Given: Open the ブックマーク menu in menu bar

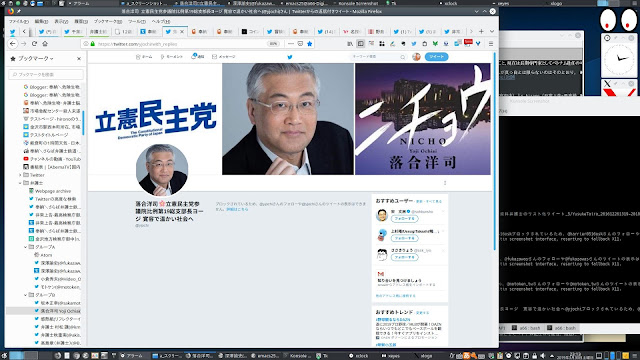Looking at the screenshot, I should coord(108,21).
